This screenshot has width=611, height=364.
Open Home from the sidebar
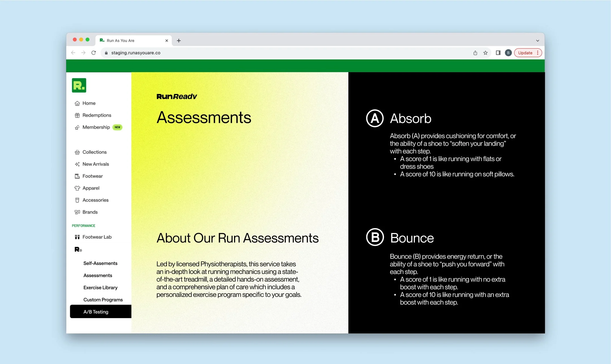pyautogui.click(x=89, y=103)
